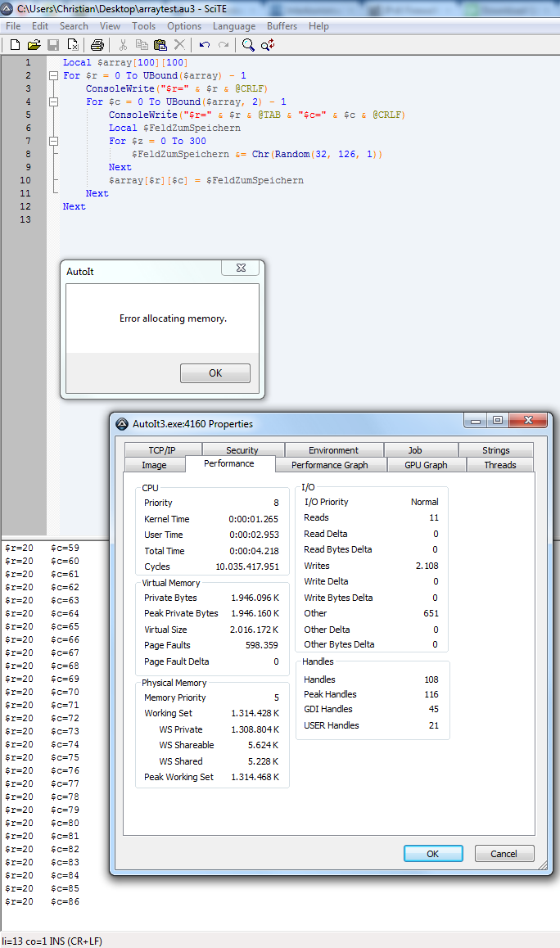
Task: Click the Undo arrow icon
Action: pos(204,45)
